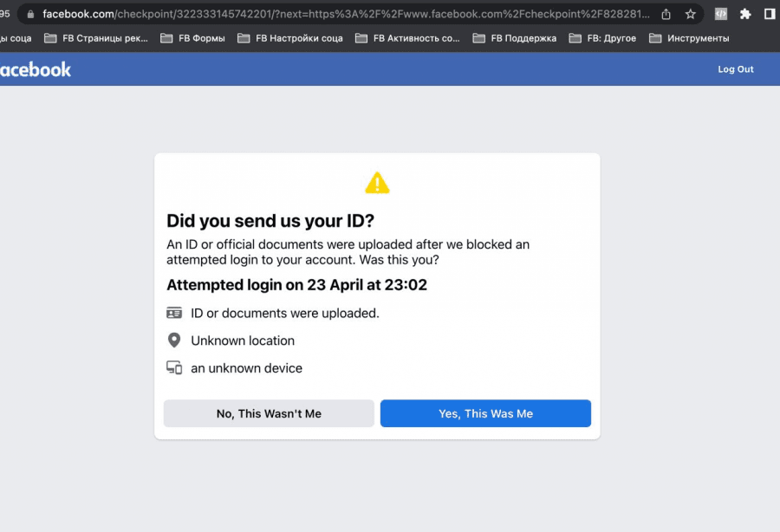Open the puzzle-piece extensions menu

[745, 14]
